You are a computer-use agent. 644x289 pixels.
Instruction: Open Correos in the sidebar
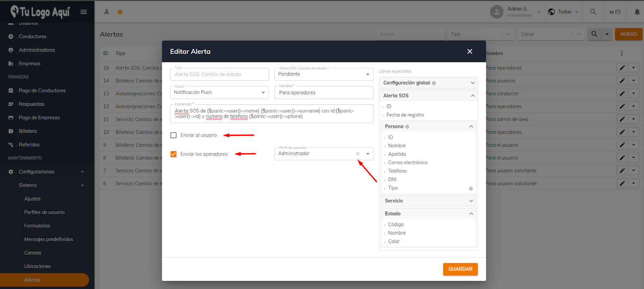[x=33, y=253]
